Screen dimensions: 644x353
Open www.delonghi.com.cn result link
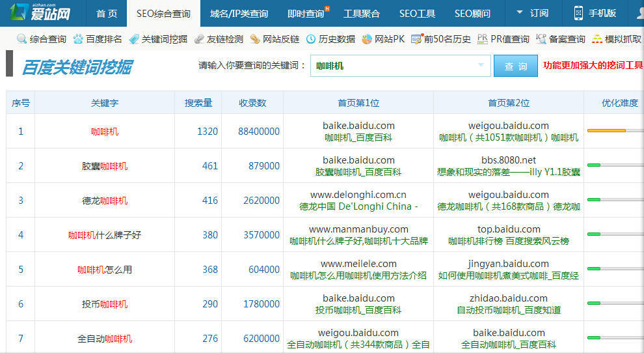coord(358,195)
